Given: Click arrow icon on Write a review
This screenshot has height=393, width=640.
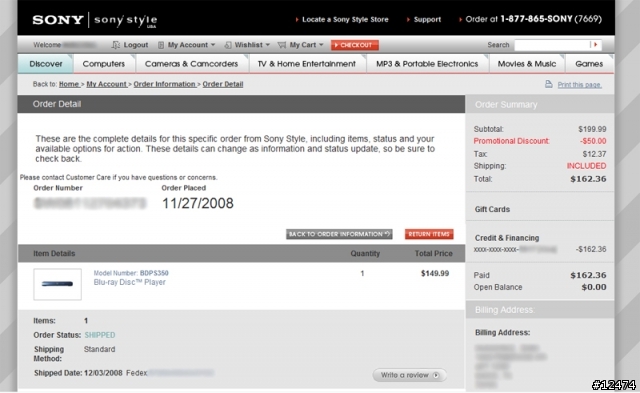Looking at the screenshot, I should [436, 375].
